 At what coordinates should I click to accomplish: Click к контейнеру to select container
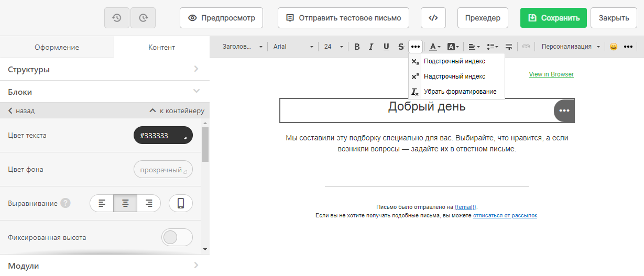tap(177, 111)
